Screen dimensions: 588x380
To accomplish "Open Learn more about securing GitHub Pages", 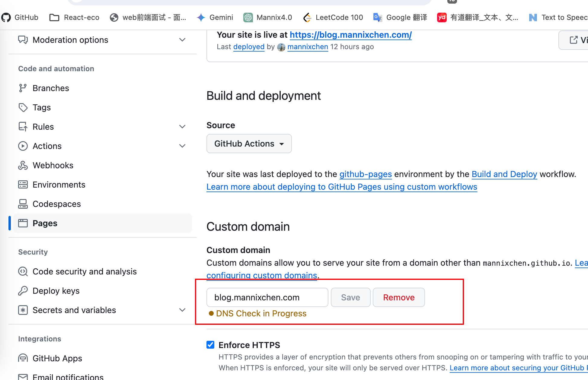I will coord(519,368).
